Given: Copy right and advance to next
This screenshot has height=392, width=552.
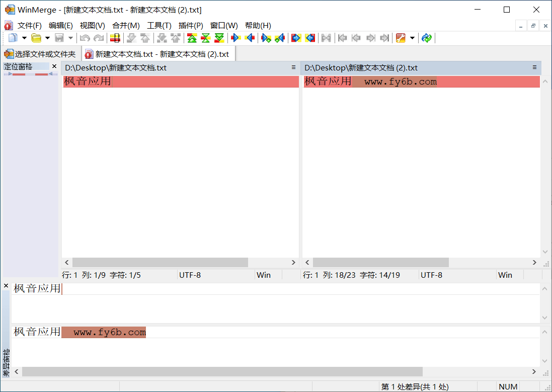Looking at the screenshot, I should (266, 38).
